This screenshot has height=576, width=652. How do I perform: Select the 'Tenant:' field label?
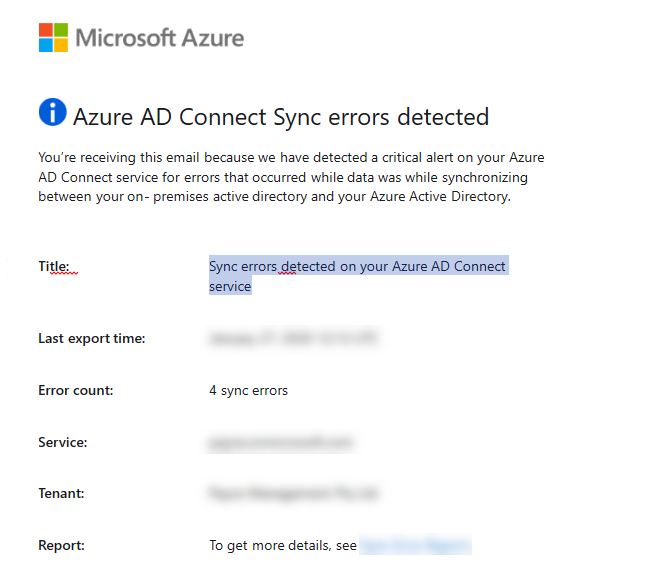pos(61,493)
